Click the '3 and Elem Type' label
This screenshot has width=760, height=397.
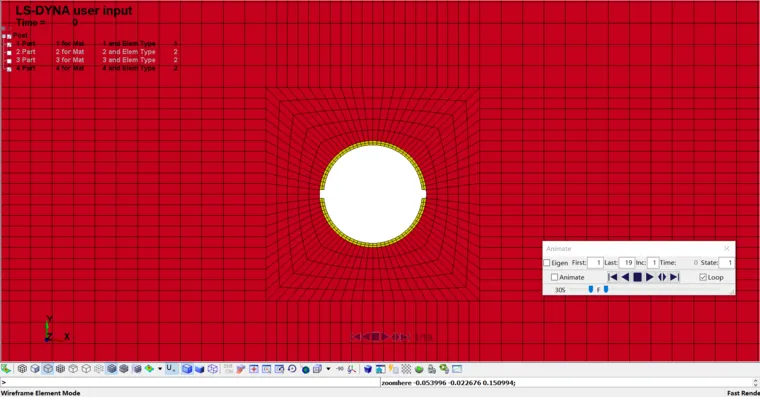pos(129,60)
